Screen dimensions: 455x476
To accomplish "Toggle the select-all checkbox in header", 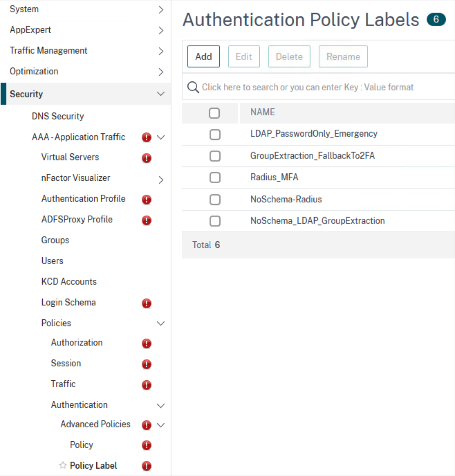I will click(x=214, y=113).
